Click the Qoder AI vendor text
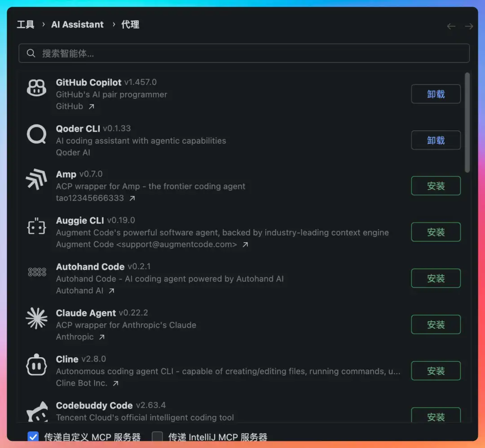This screenshot has height=448, width=485. (x=73, y=153)
